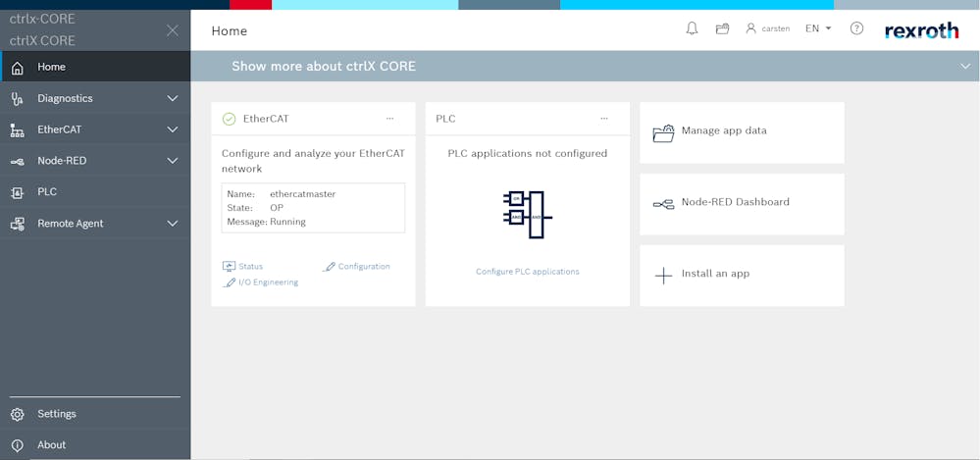
Task: Expand the Node-RED sidebar chevron
Action: point(173,161)
